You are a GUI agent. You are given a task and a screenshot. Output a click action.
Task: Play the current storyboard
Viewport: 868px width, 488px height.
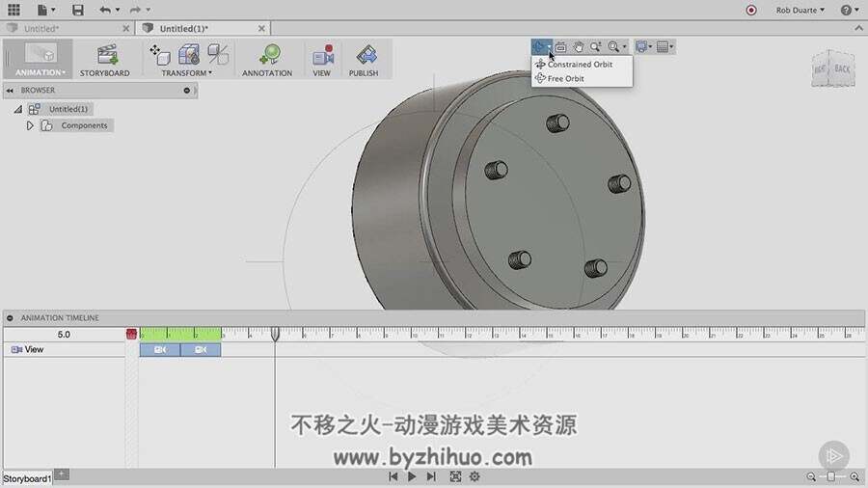pos(412,476)
